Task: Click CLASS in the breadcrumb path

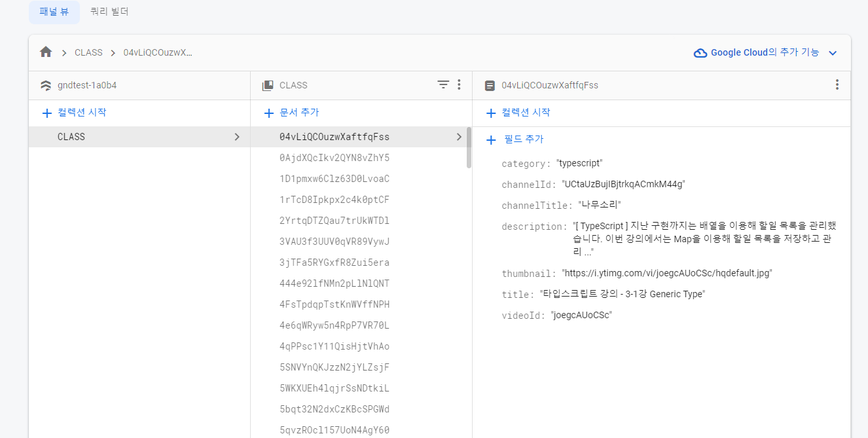Action: click(x=88, y=52)
